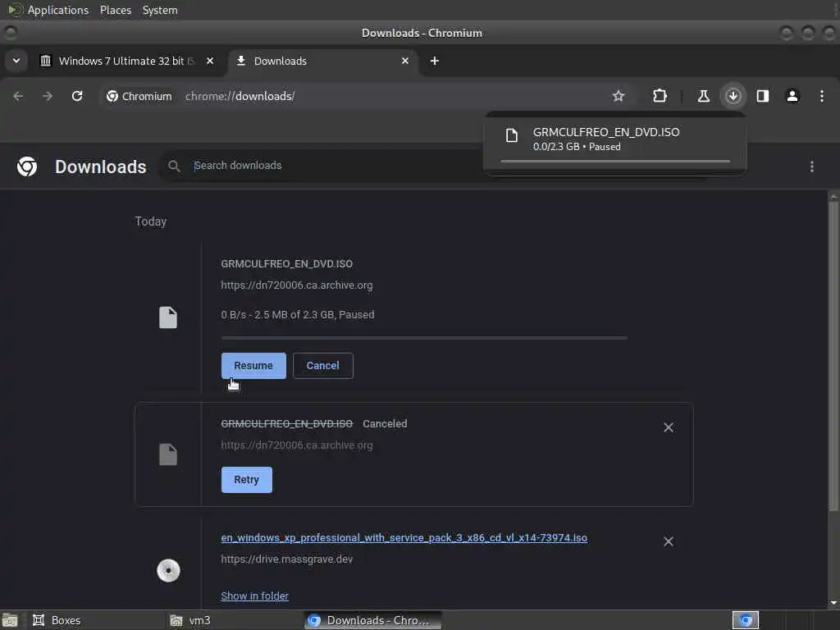
Task: Remove canceled GRMCULFREO entry from list
Action: [x=669, y=427]
